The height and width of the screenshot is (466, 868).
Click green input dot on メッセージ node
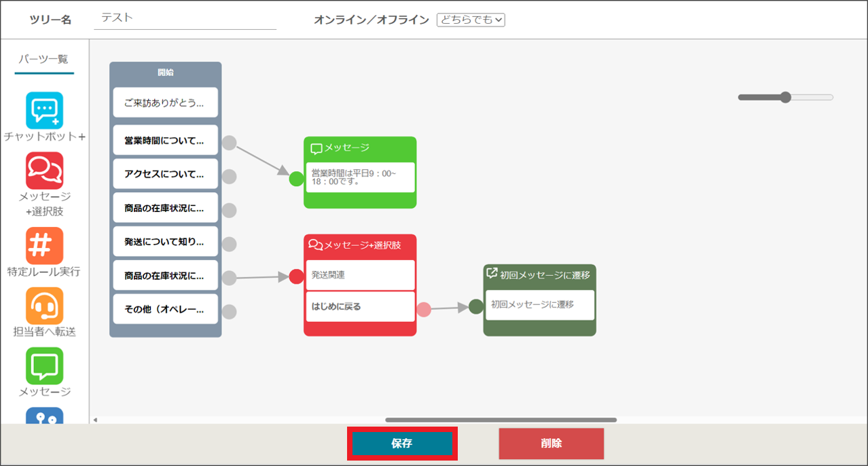click(x=296, y=179)
